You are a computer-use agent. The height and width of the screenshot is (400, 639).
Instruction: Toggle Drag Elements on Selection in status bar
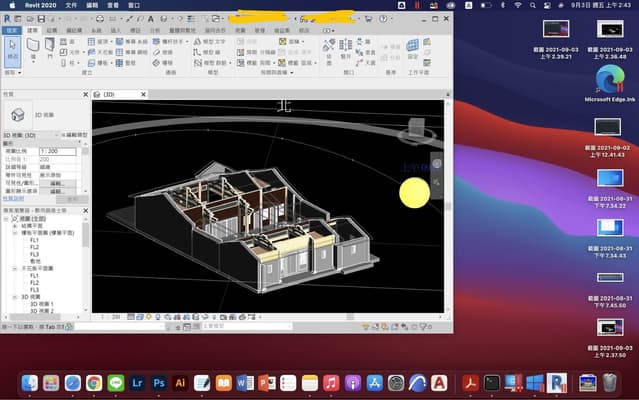(x=404, y=326)
